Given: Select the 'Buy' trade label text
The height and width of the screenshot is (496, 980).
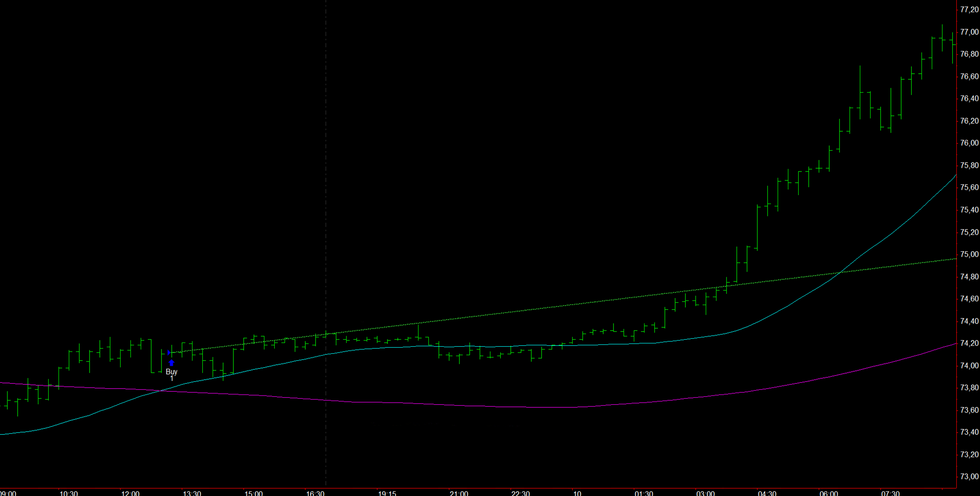Looking at the screenshot, I should (171, 372).
